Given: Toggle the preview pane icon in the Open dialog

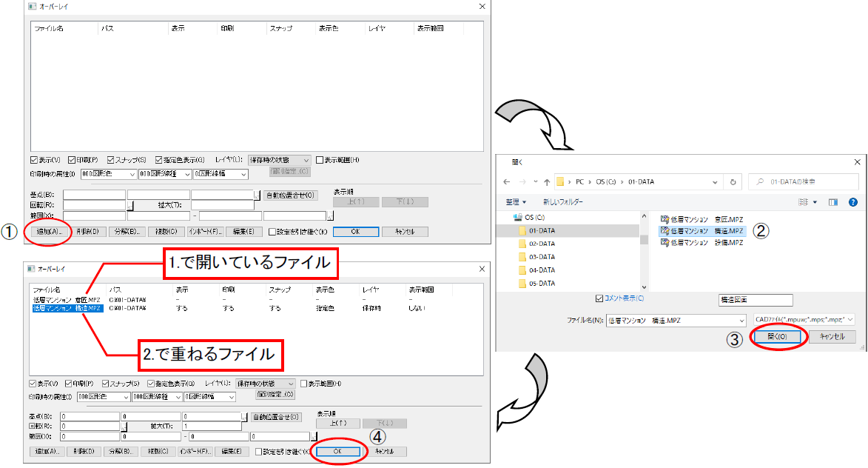Looking at the screenshot, I should coord(832,202).
